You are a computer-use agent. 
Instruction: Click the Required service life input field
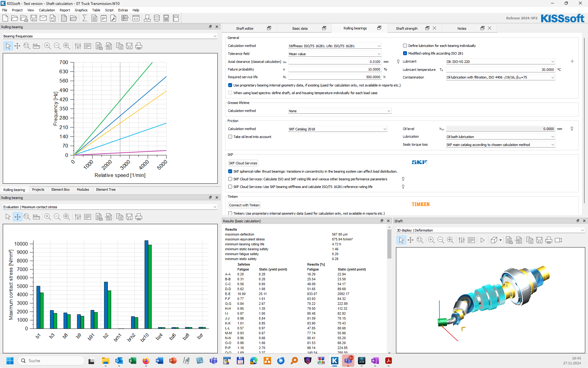click(x=335, y=77)
